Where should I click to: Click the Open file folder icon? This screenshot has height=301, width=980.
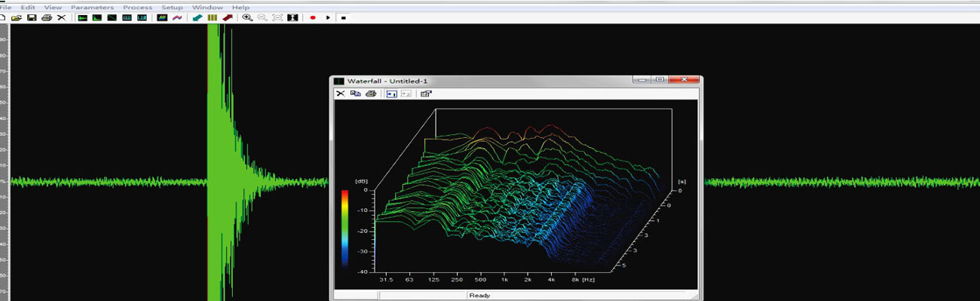point(17,17)
